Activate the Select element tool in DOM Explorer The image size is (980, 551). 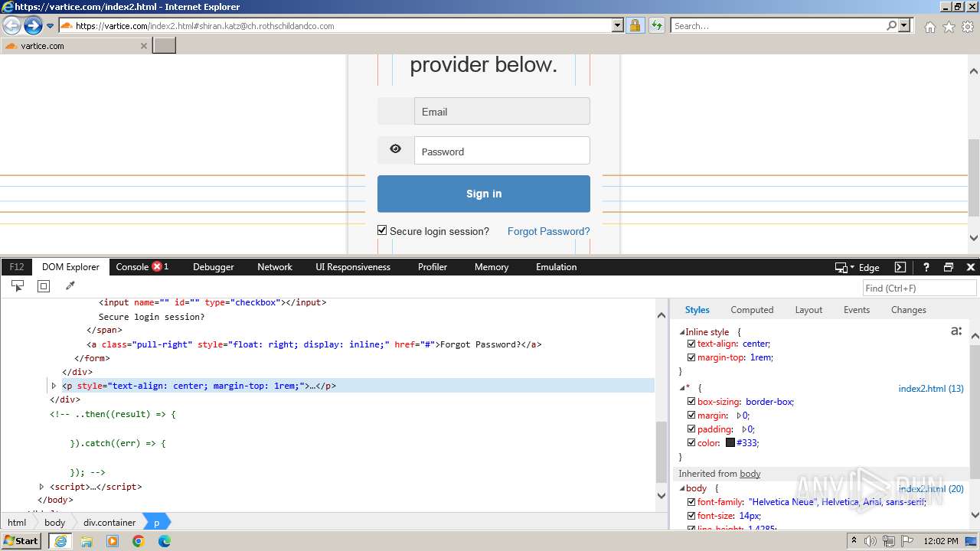click(18, 286)
